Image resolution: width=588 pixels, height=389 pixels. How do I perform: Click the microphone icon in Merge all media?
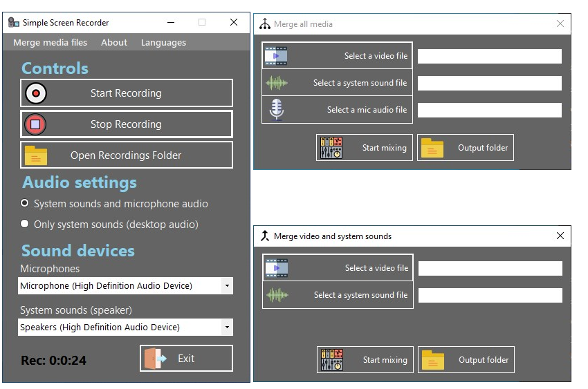(x=277, y=110)
